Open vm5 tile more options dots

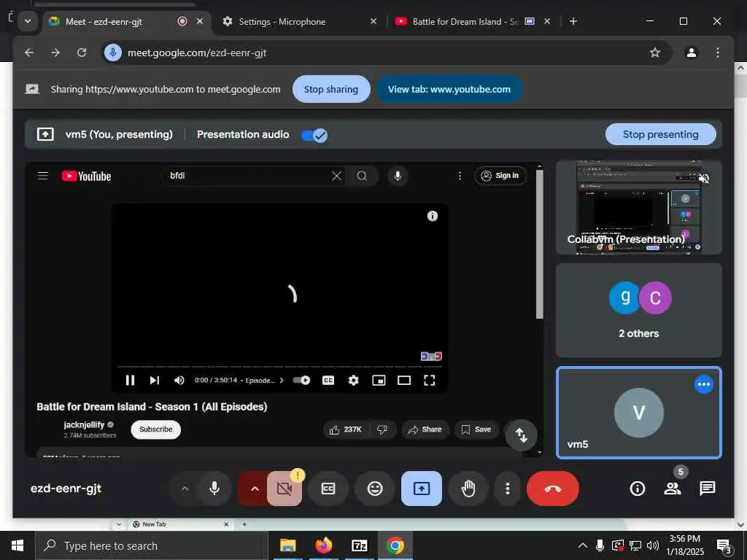(704, 384)
